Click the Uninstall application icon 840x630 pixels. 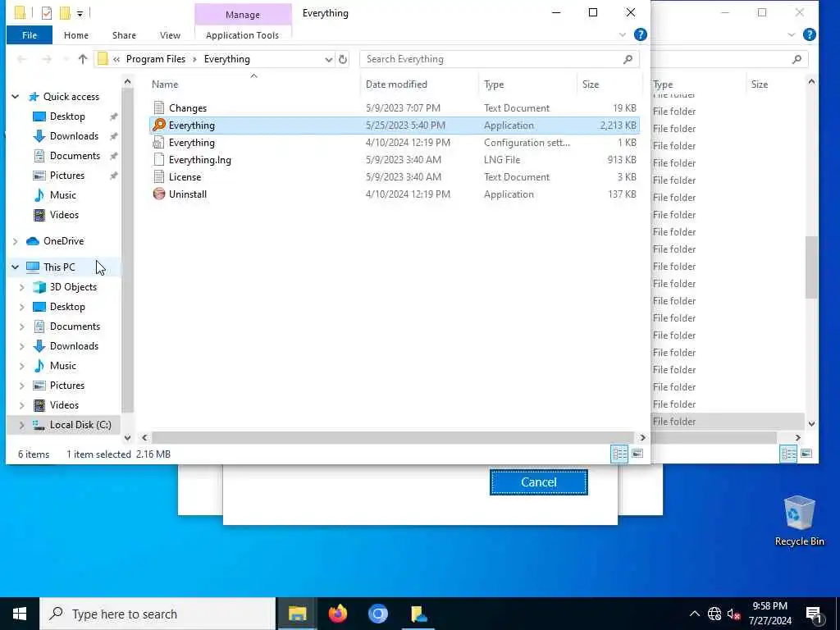pos(159,194)
